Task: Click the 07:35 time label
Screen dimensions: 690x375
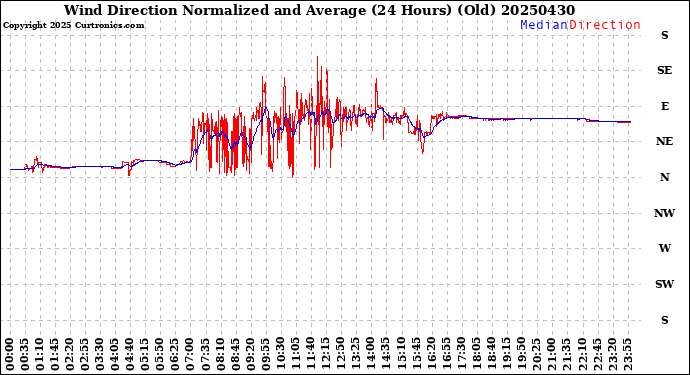Action: point(205,354)
